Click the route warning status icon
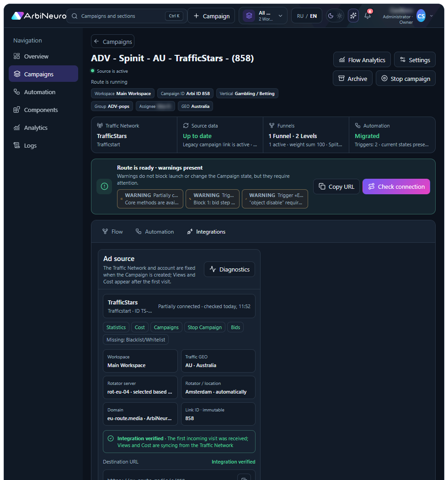448x480 pixels. click(x=104, y=186)
